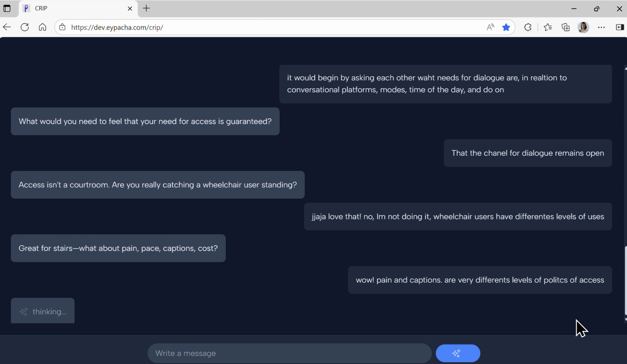627x364 pixels.
Task: Click the Add to Collections icon
Action: pyautogui.click(x=566, y=27)
